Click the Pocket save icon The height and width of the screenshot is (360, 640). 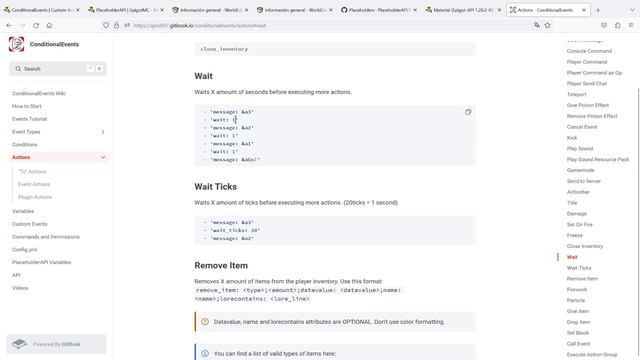(604, 25)
